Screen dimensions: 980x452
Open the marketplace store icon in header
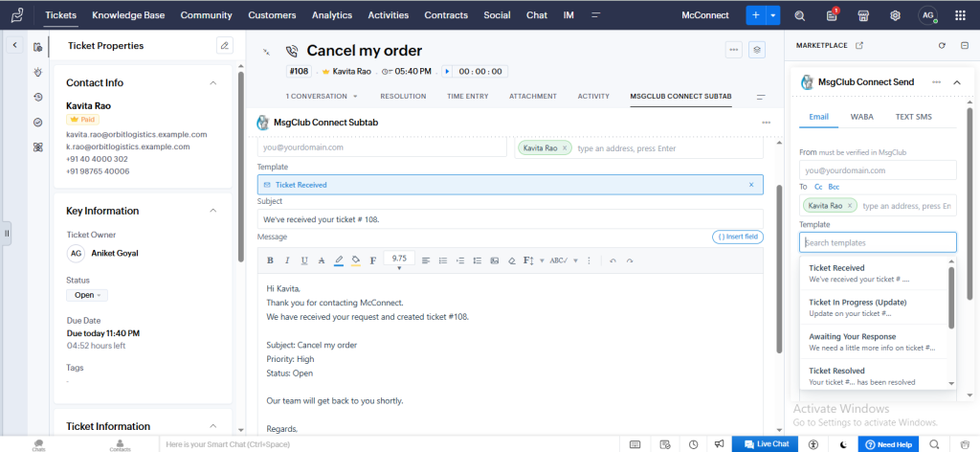coord(863,15)
